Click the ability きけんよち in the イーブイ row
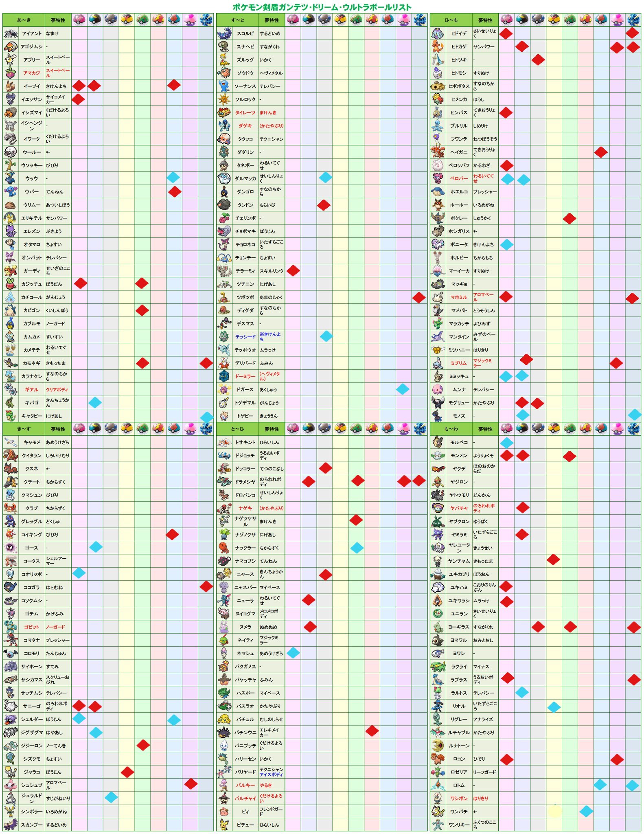 coord(56,86)
